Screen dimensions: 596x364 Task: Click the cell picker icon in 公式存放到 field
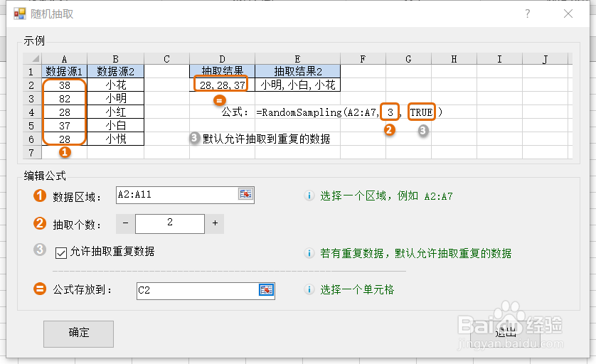coord(266,290)
